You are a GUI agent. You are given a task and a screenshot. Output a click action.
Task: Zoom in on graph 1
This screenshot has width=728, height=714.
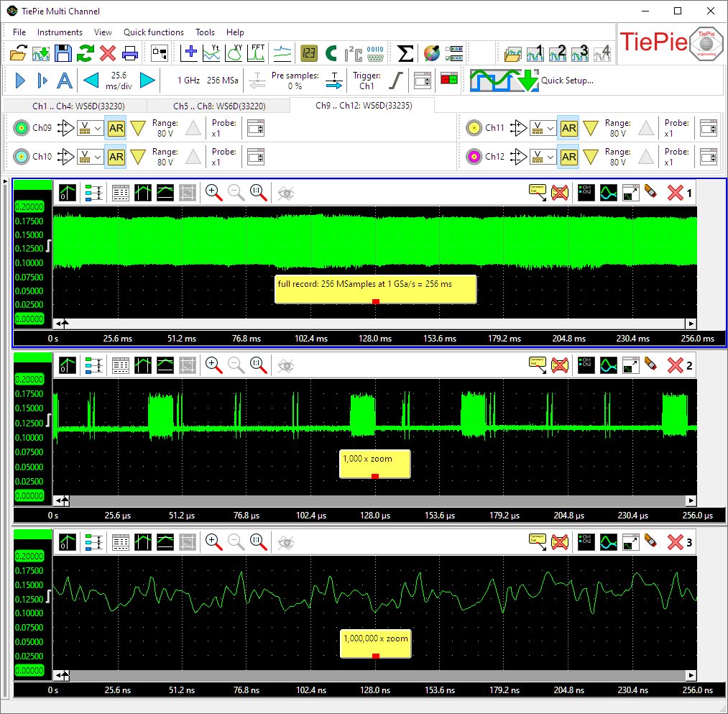pyautogui.click(x=213, y=192)
